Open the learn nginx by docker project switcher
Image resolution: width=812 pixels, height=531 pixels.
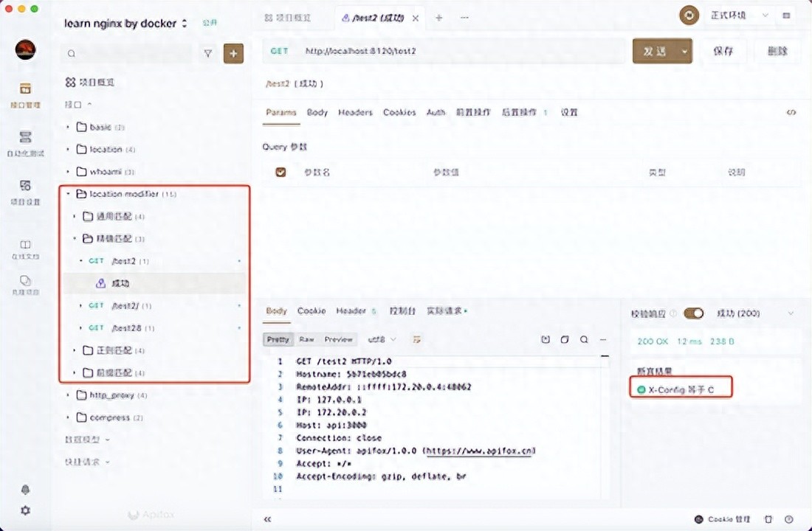click(x=125, y=24)
